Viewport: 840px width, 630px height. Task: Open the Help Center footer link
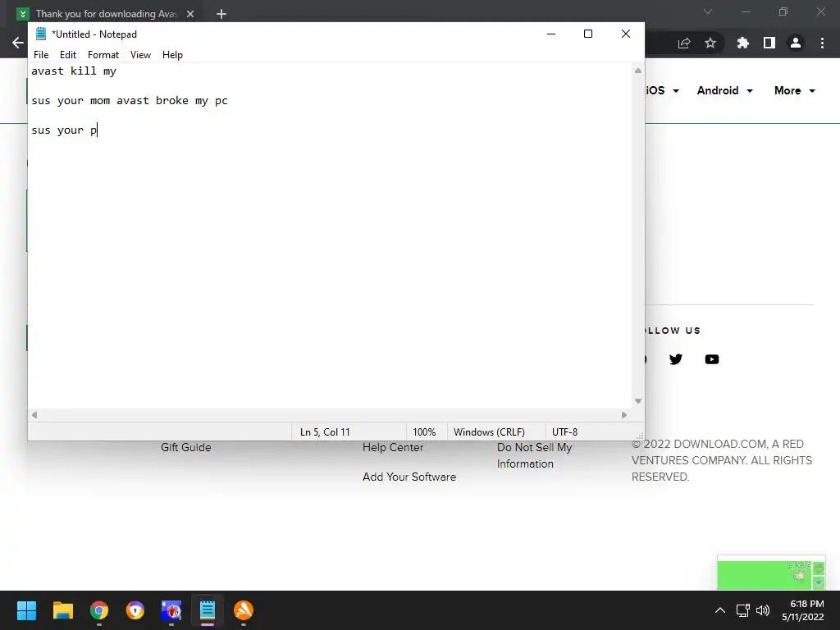coord(393,447)
